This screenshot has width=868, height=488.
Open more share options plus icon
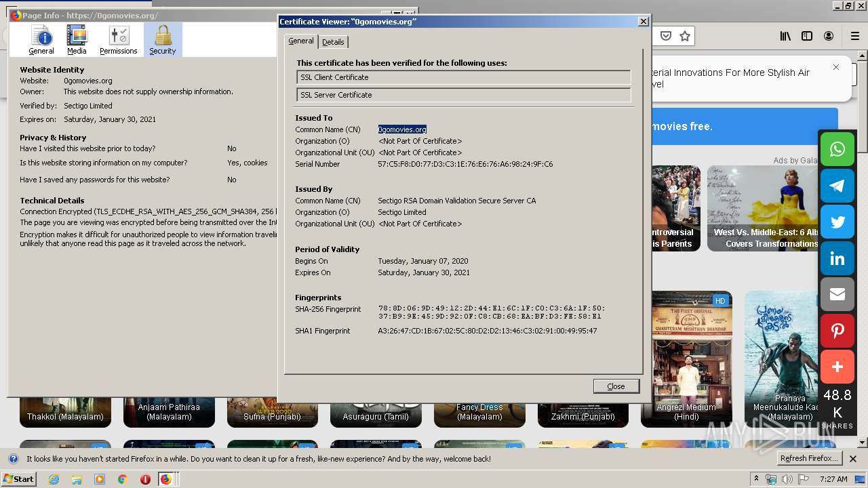pos(837,367)
